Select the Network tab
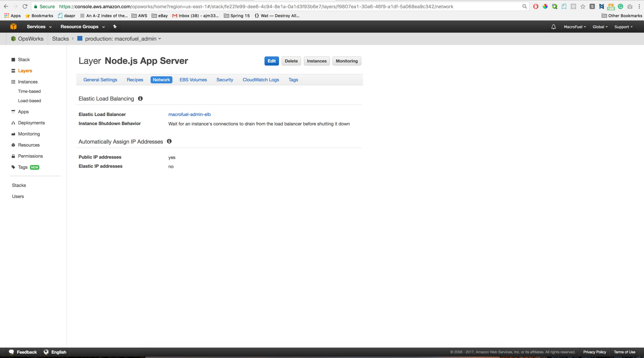 pos(161,80)
